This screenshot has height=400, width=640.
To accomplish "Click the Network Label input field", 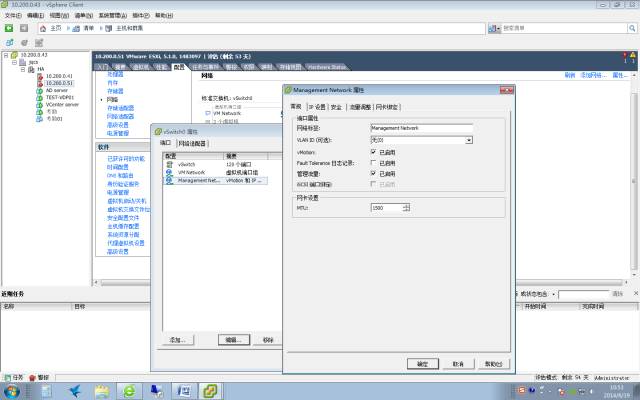I will (x=422, y=128).
